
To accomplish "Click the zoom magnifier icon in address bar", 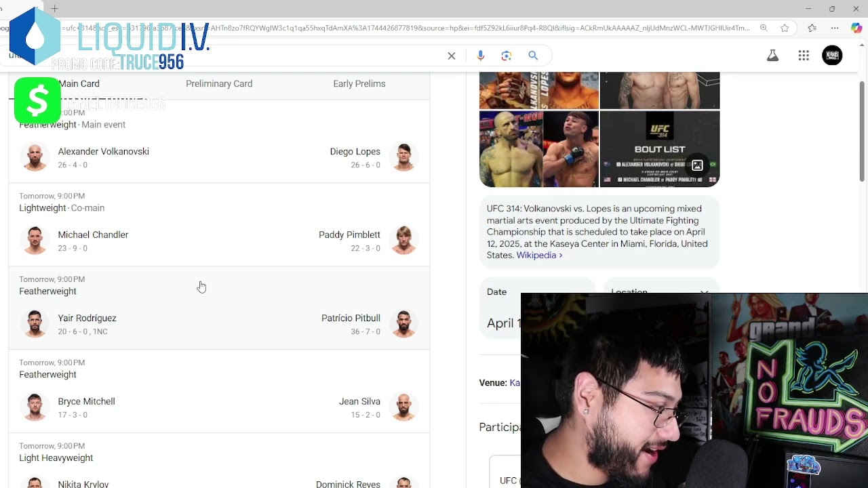I will click(x=764, y=28).
